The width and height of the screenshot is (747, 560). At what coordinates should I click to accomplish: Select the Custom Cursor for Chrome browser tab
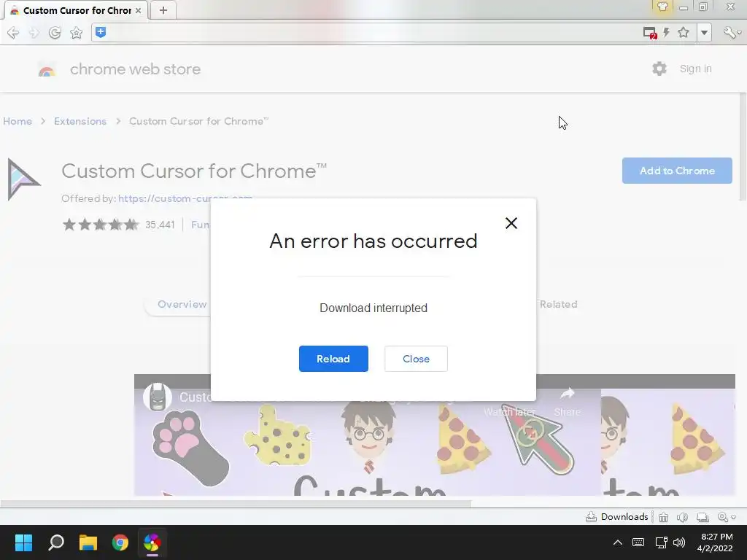(76, 10)
